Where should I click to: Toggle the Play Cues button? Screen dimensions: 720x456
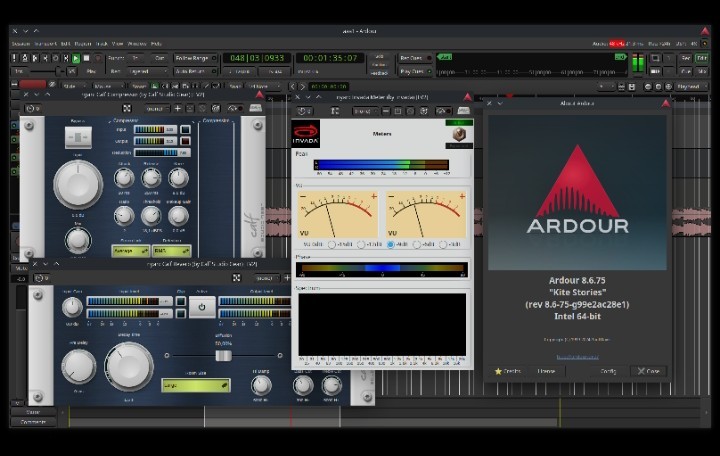point(415,72)
